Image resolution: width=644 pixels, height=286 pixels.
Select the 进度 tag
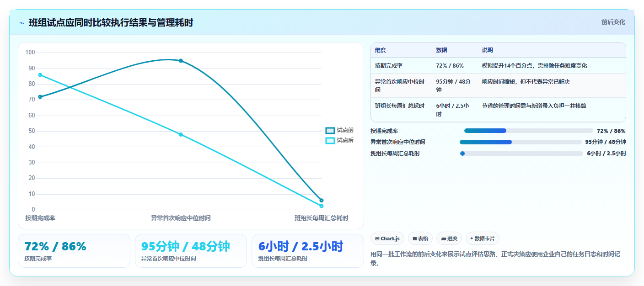[x=449, y=238]
